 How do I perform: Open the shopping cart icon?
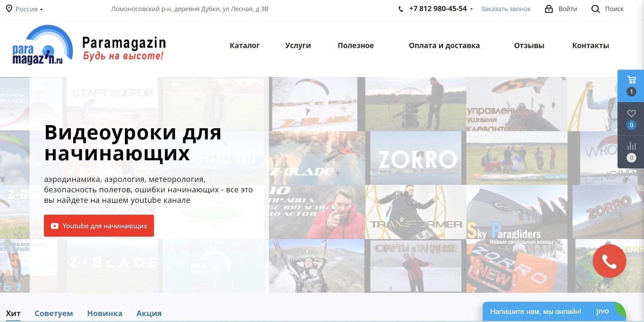tap(631, 80)
